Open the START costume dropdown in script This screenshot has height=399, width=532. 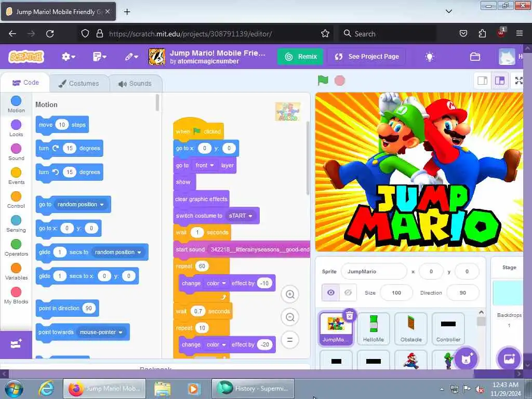[x=241, y=216]
